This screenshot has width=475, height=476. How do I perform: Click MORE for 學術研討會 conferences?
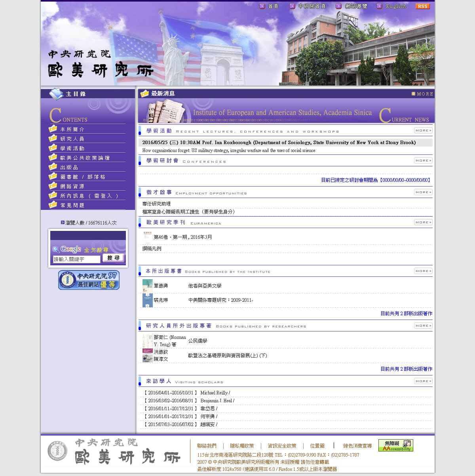[423, 160]
